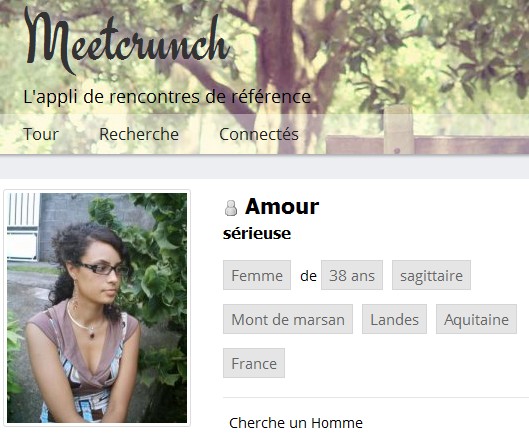Click the grey separator bar below navigation
Screen dimensions: 529x446
coord(264,167)
